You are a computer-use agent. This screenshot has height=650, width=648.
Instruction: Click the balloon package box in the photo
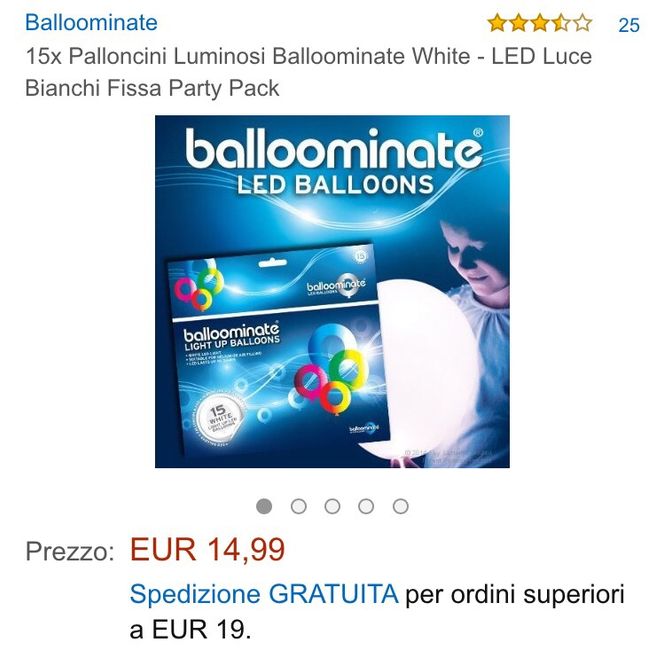pos(276,348)
